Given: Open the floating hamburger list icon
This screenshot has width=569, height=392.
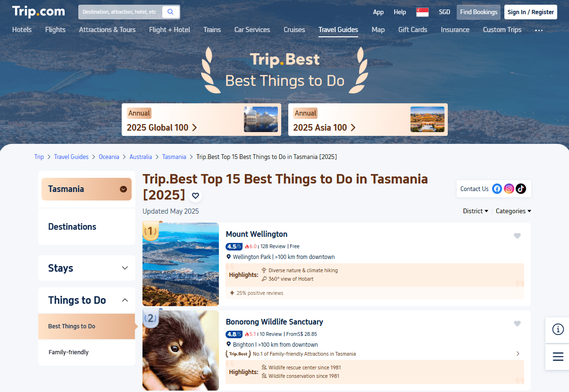Looking at the screenshot, I should pyautogui.click(x=558, y=357).
